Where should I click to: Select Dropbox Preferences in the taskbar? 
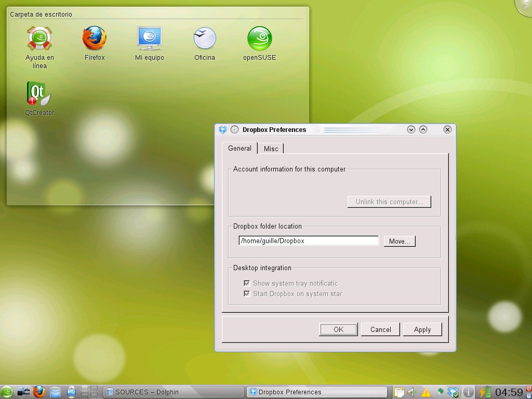(316, 392)
